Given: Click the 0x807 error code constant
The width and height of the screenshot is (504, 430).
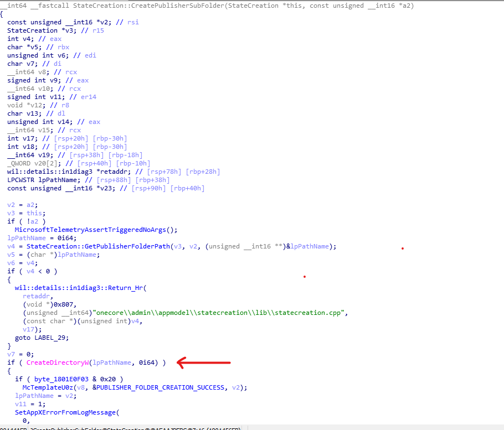Looking at the screenshot, I should tap(63, 304).
